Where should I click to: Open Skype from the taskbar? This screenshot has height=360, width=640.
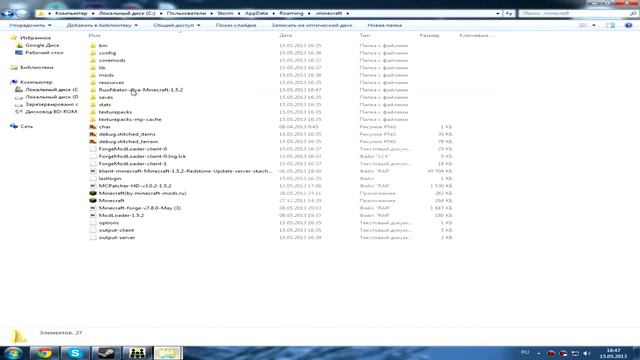tap(75, 353)
